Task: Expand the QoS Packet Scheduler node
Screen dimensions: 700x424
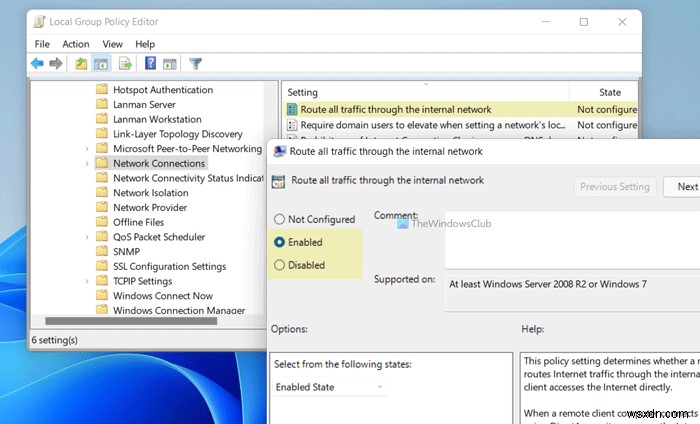Action: pyautogui.click(x=87, y=237)
